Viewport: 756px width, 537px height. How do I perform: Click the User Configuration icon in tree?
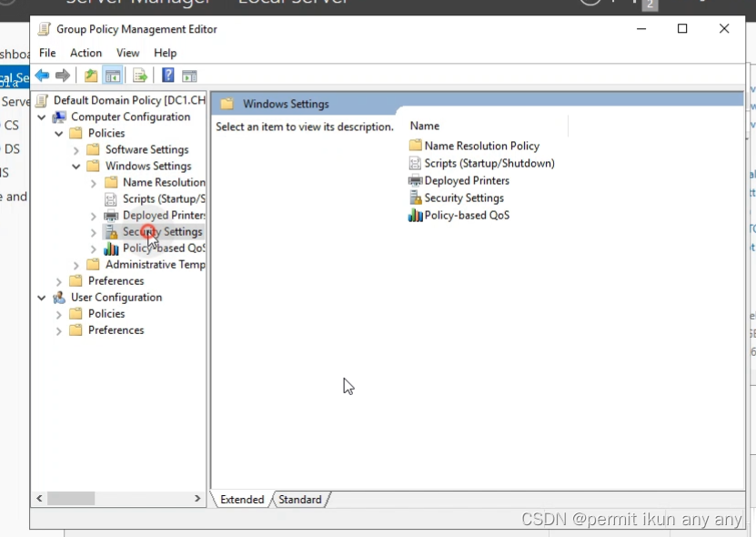(59, 298)
